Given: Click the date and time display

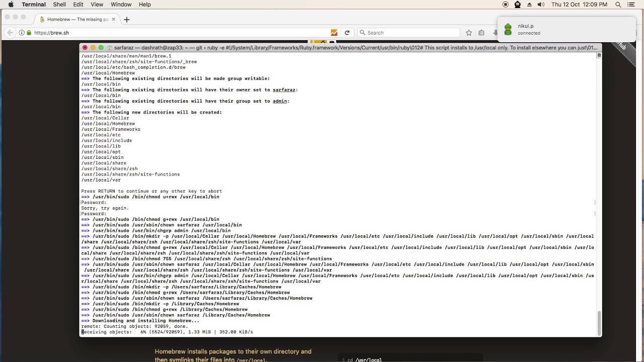Looking at the screenshot, I should (x=580, y=5).
